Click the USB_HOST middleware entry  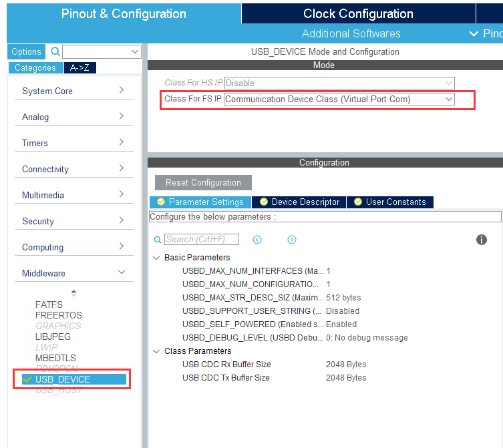coord(59,391)
